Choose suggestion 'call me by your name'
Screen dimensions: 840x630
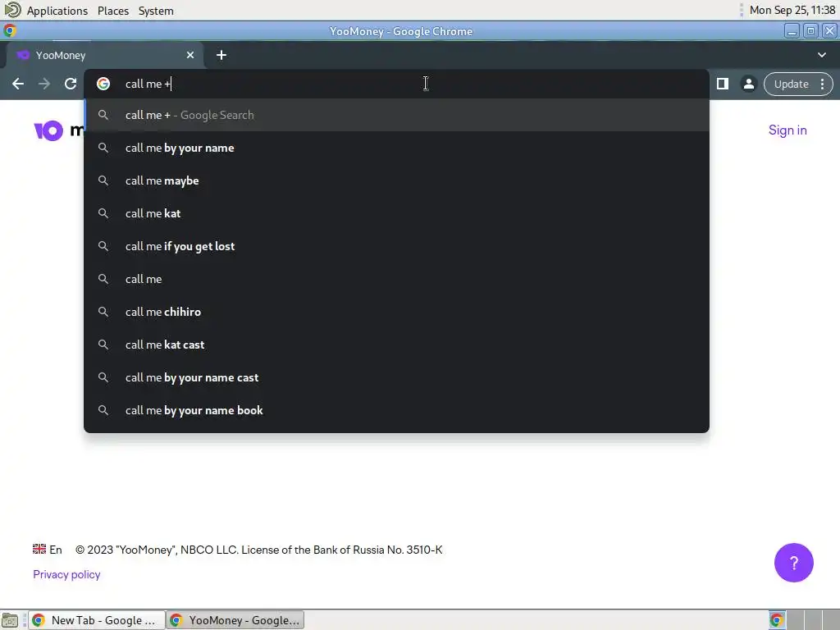396,148
